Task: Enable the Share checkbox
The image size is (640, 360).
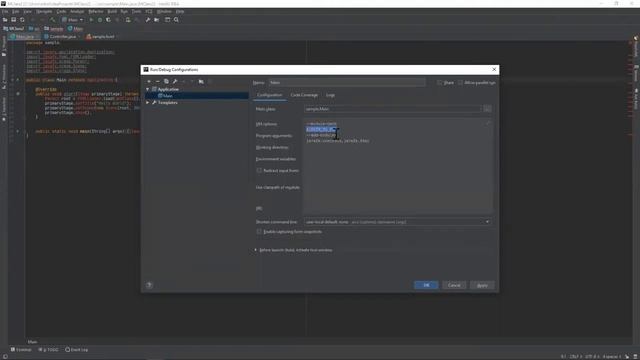Action: tap(440, 82)
